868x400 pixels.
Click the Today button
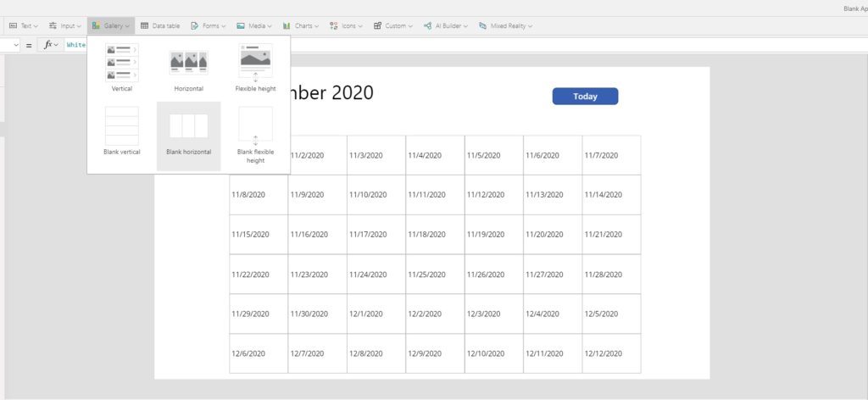click(585, 97)
